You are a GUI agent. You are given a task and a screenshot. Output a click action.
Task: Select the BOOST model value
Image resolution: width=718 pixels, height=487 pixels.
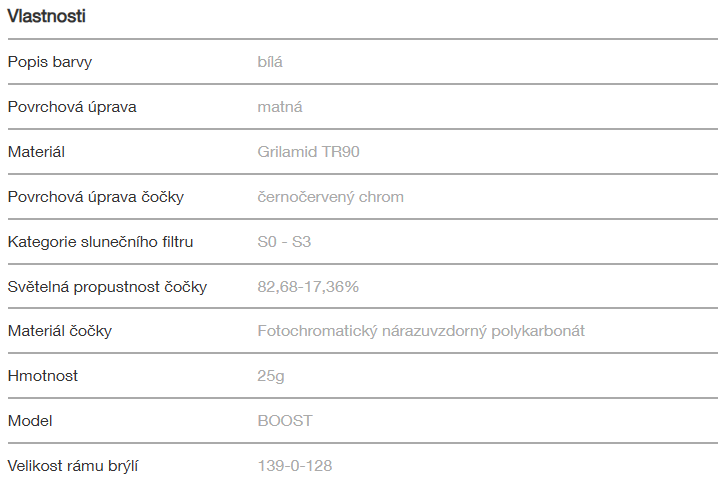(x=285, y=421)
